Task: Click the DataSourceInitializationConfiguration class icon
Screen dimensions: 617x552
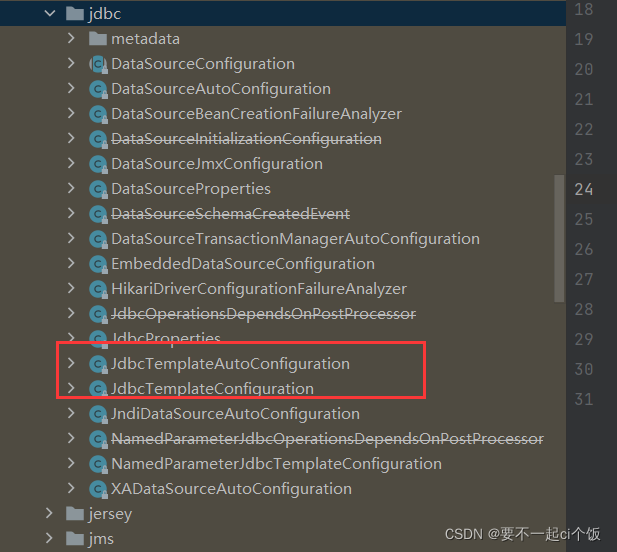Action: (x=98, y=140)
